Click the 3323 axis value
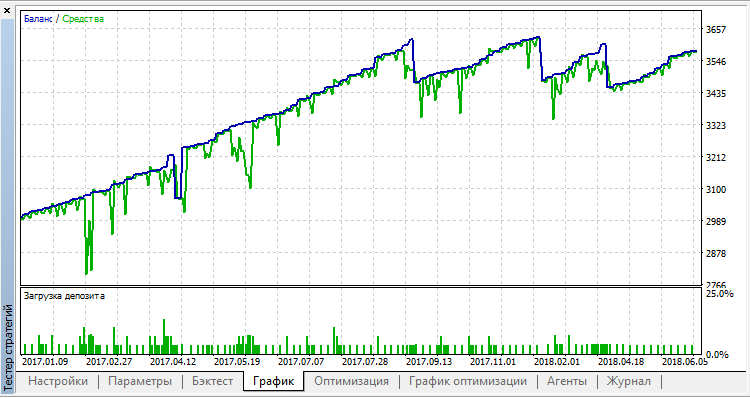The image size is (750, 398). point(716,126)
